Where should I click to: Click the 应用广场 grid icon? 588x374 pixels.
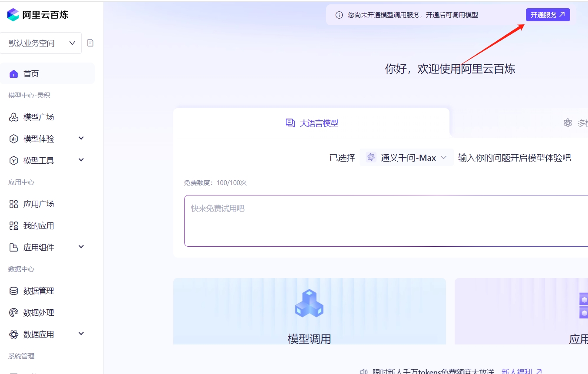14,204
